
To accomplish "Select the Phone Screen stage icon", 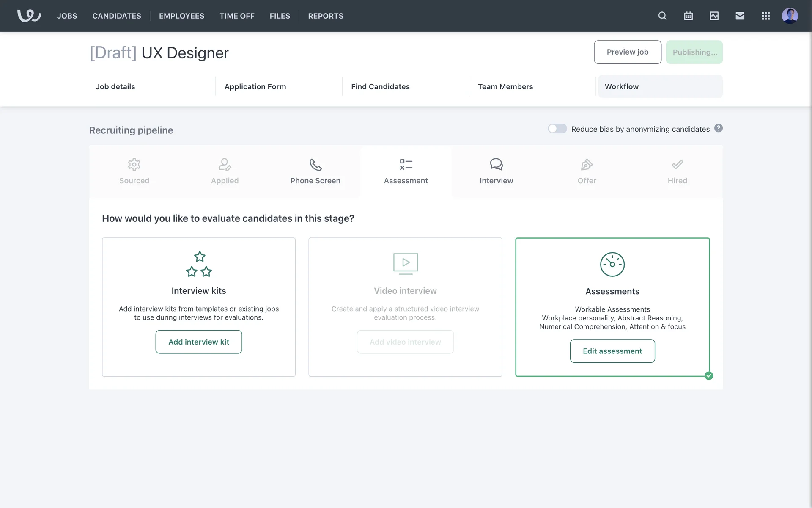I will tap(315, 165).
